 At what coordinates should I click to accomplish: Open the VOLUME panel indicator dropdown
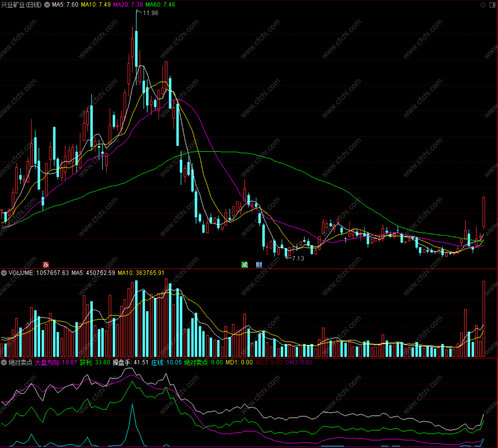click(x=4, y=273)
